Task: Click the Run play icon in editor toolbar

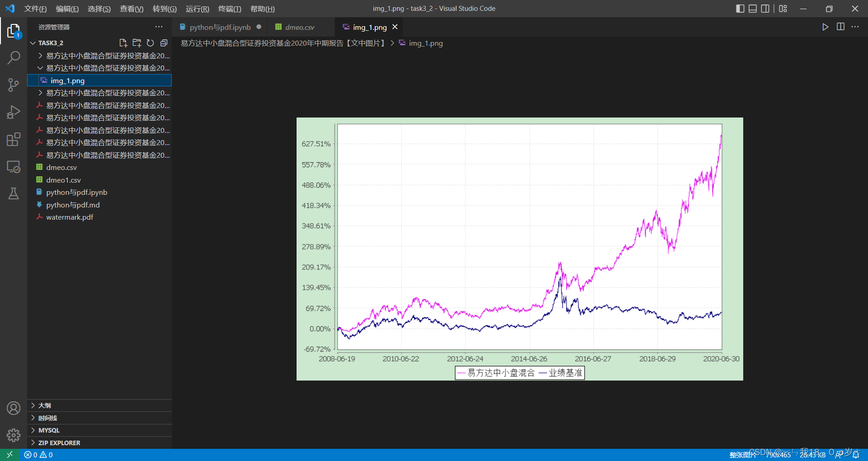Action: click(825, 27)
